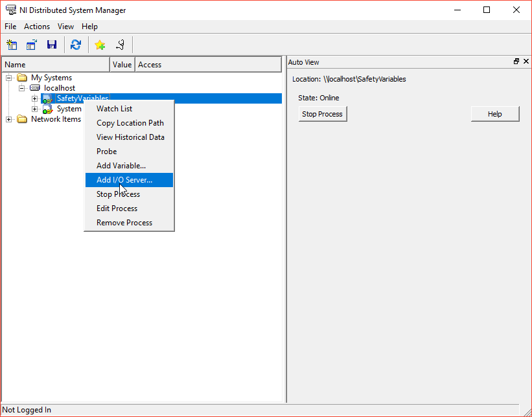Select the My Systems label in the tree

[x=52, y=78]
